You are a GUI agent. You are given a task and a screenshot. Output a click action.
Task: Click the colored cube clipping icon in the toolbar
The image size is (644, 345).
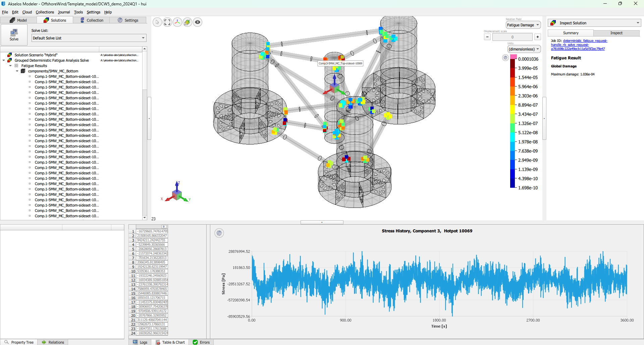187,22
